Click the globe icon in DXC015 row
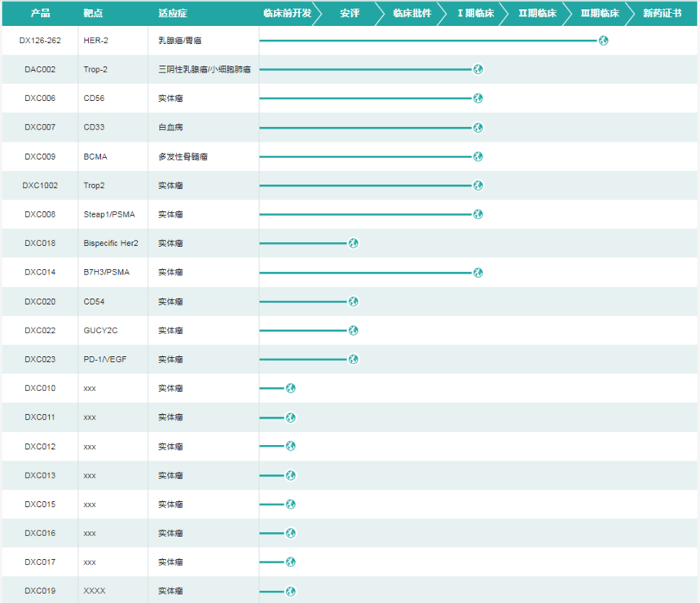Image resolution: width=700 pixels, height=603 pixels. 290,504
